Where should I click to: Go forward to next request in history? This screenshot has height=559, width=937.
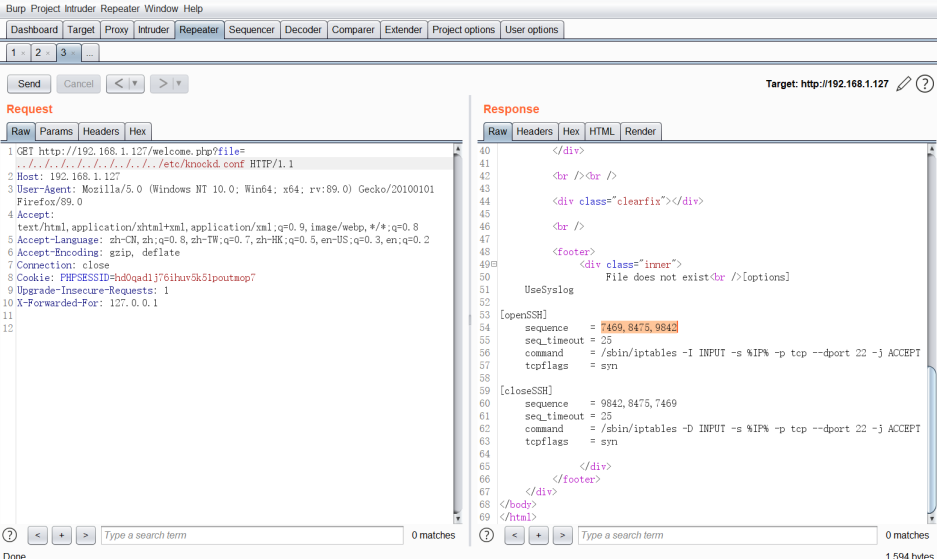click(162, 84)
